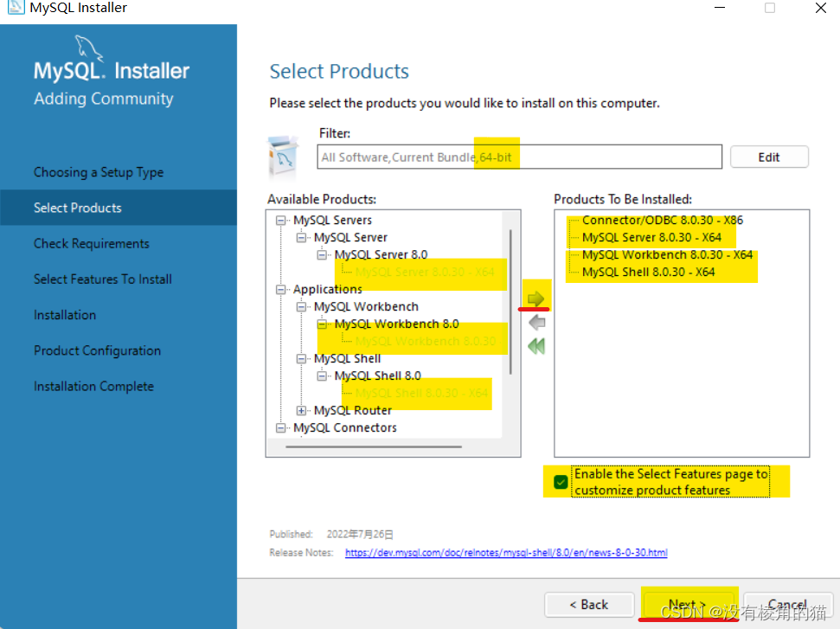
Task: Click the Next button
Action: point(689,605)
